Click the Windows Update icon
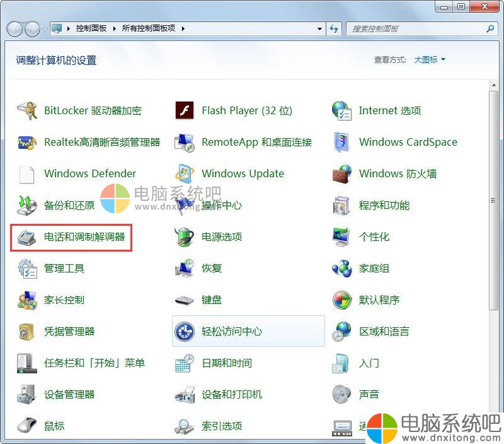This screenshot has width=504, height=444. click(185, 173)
